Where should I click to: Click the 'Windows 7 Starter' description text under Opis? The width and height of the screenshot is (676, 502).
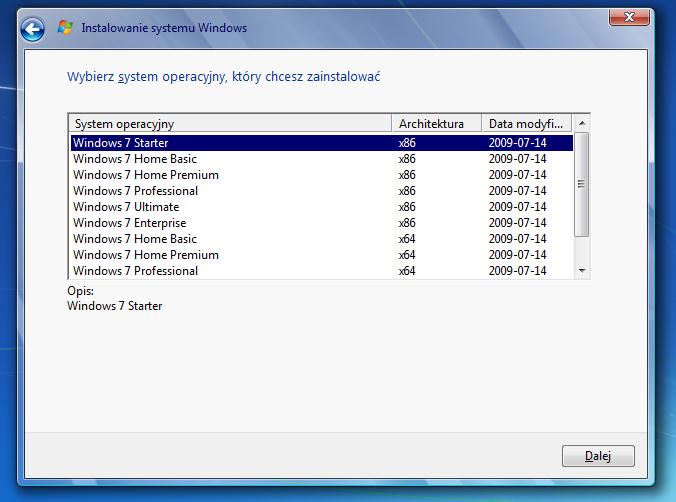pos(115,306)
